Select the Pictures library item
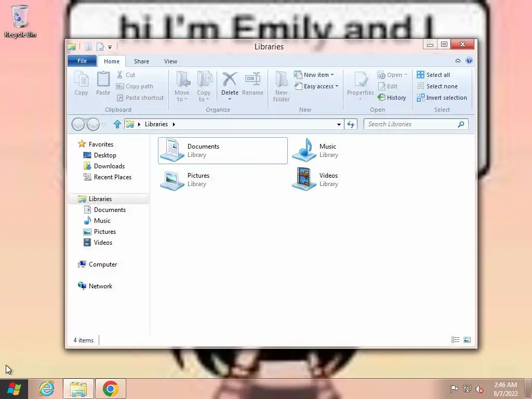 185,180
